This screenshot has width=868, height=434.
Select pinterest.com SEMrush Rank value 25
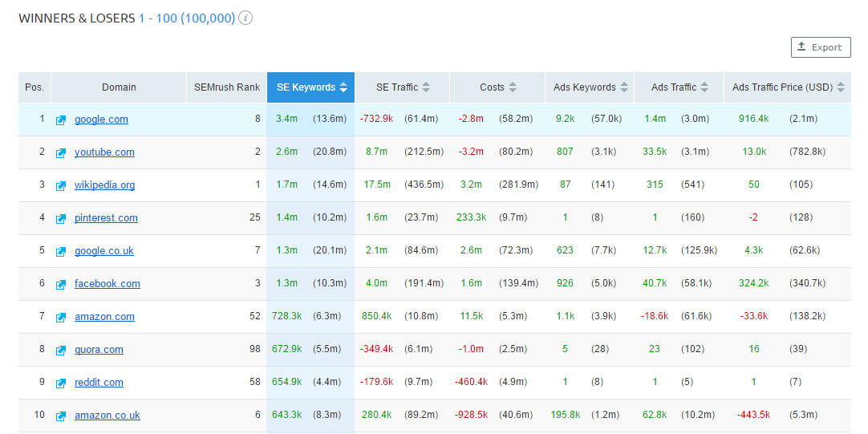254,218
